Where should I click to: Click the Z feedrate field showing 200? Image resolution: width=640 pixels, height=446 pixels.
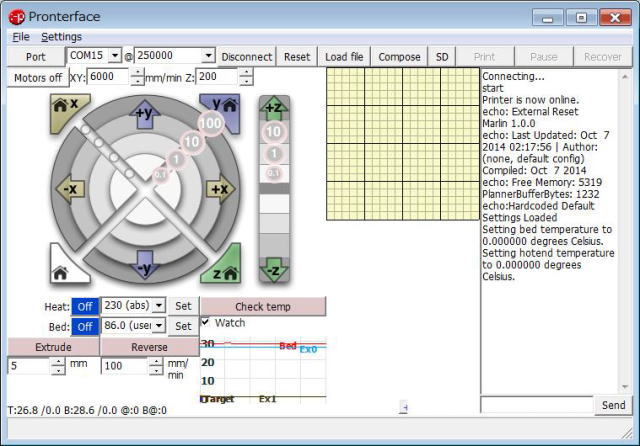coord(218,77)
